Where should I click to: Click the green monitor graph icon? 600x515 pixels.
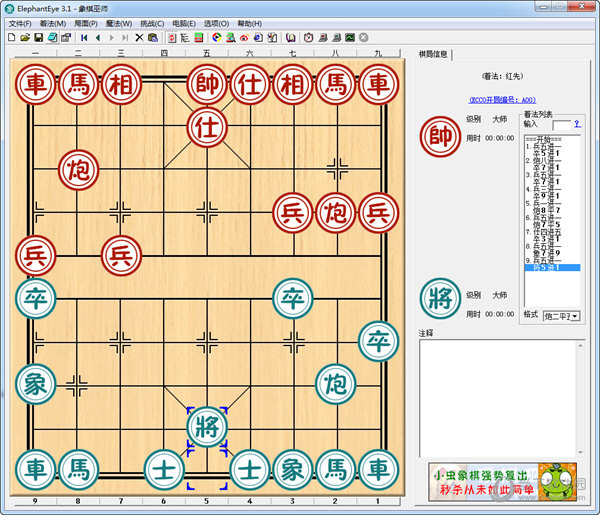(350, 37)
